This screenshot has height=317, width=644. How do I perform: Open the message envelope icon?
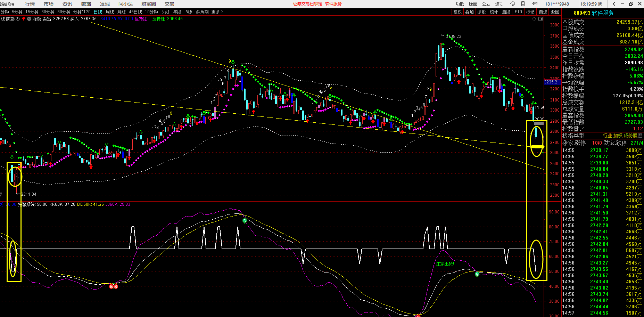pyautogui.click(x=535, y=4)
